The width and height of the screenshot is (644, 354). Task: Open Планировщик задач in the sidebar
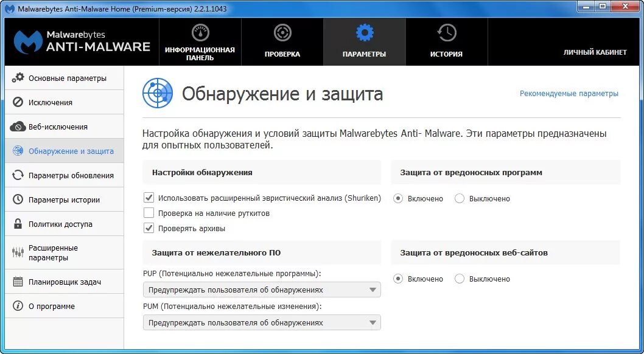[x=64, y=282]
